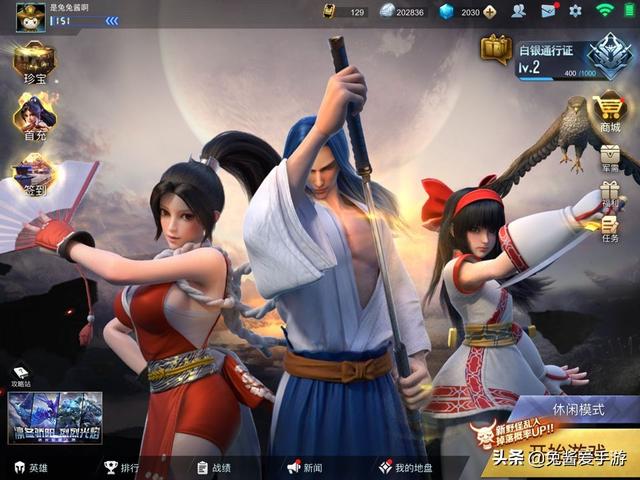Open the player avatar profile
The width and height of the screenshot is (640, 480).
pyautogui.click(x=31, y=17)
